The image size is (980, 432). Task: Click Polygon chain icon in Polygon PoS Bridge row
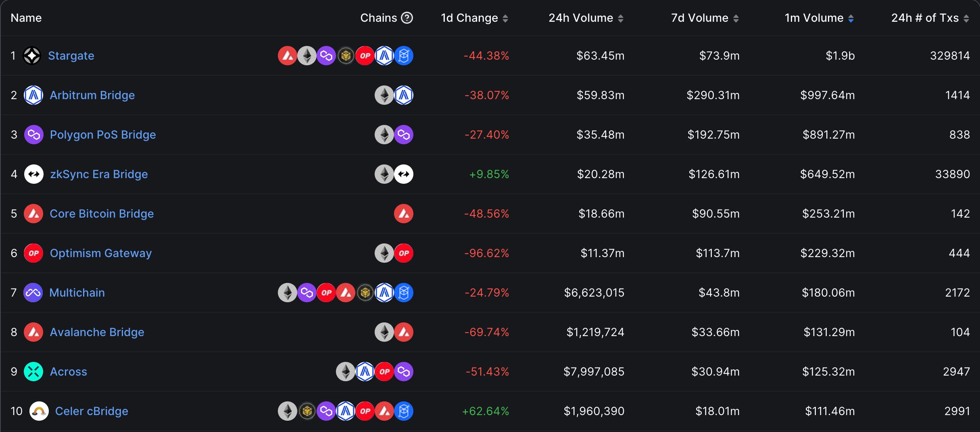click(x=404, y=135)
